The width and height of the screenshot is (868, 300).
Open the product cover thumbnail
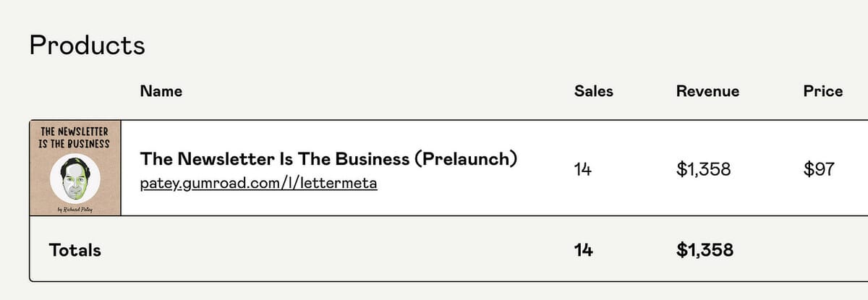click(x=75, y=168)
